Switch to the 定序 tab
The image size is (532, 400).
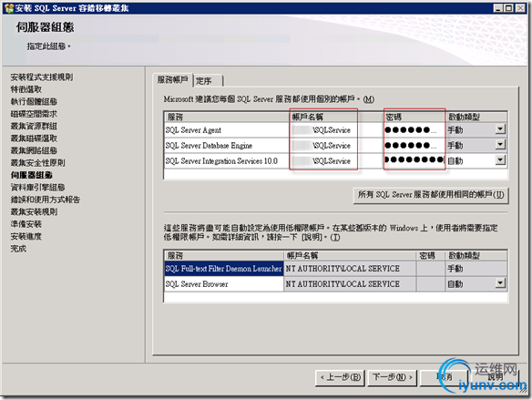point(208,81)
